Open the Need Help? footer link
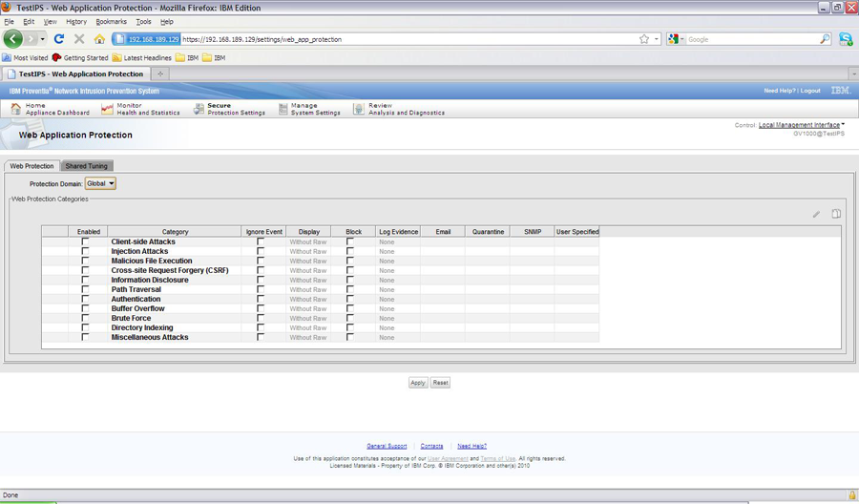 [x=471, y=446]
